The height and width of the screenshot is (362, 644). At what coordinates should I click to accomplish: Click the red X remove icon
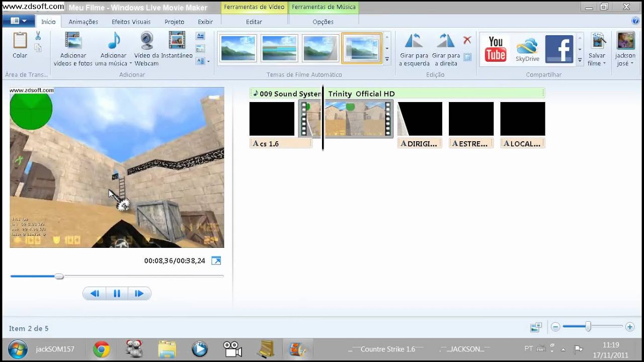coord(467,40)
